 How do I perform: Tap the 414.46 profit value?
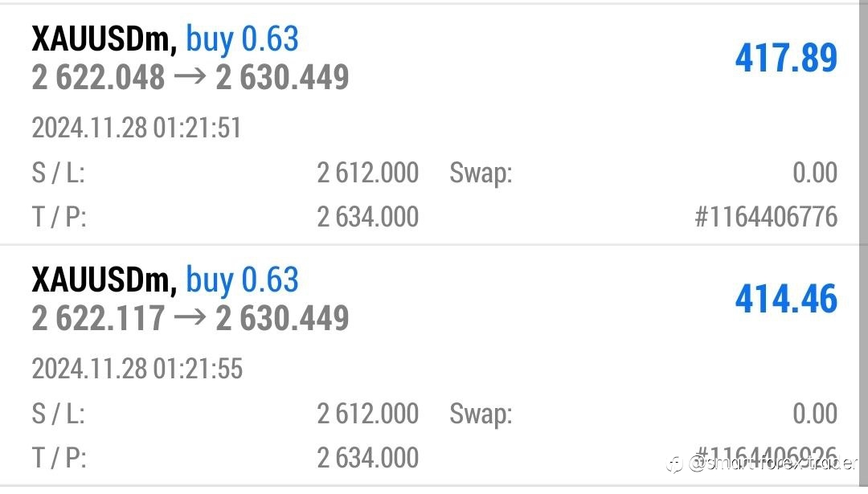786,299
